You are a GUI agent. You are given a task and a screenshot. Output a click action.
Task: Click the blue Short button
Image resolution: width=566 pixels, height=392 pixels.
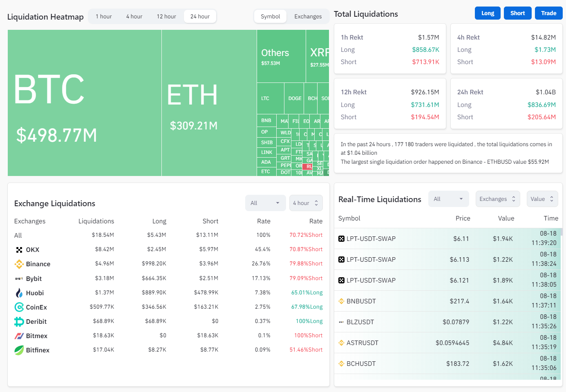pyautogui.click(x=517, y=13)
